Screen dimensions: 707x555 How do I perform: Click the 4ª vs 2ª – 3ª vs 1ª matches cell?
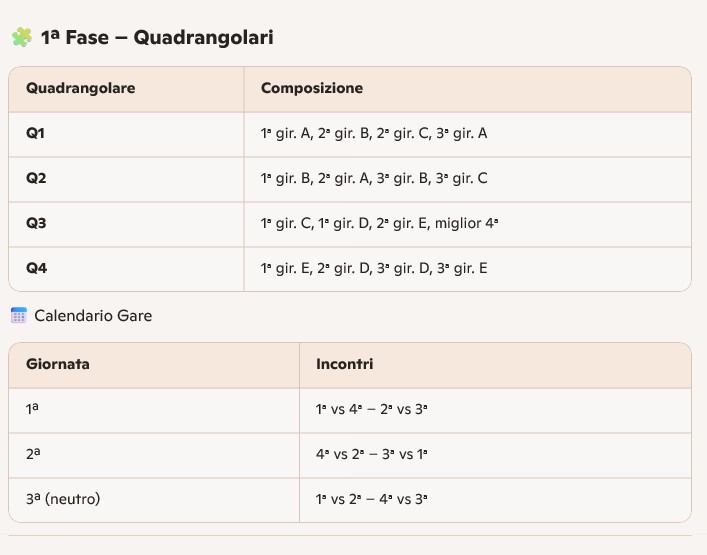tap(372, 454)
